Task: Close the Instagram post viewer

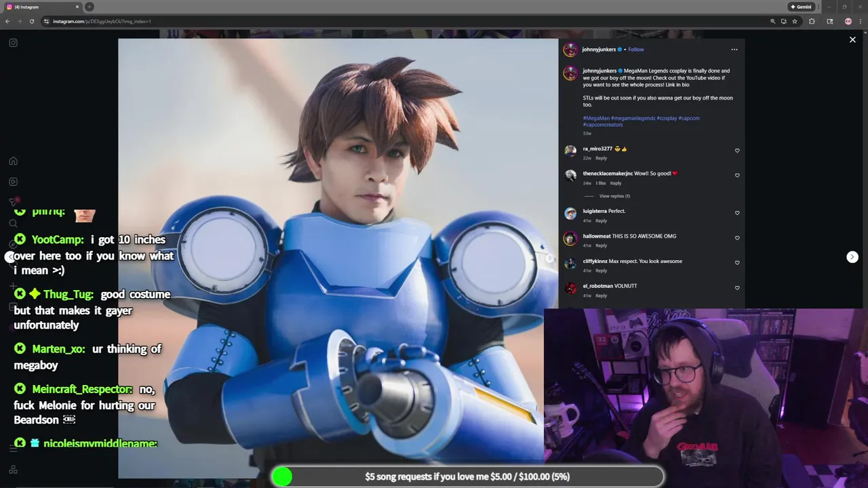Action: pyautogui.click(x=852, y=40)
